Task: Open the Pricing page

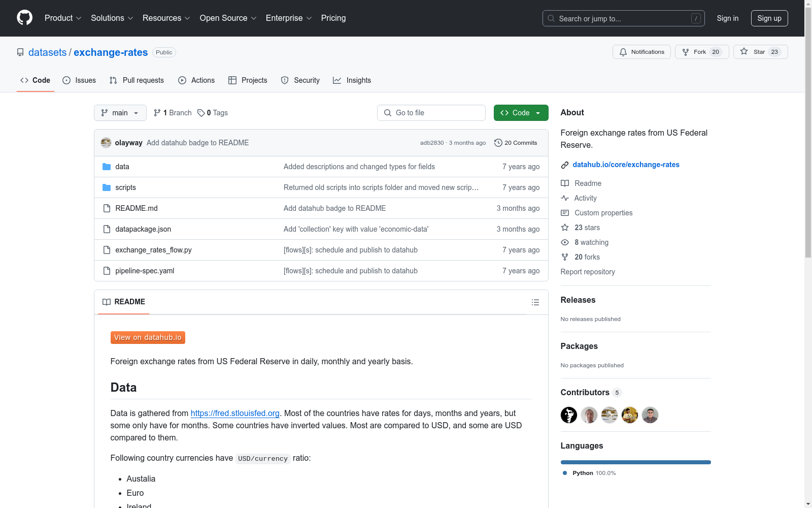Action: tap(333, 18)
